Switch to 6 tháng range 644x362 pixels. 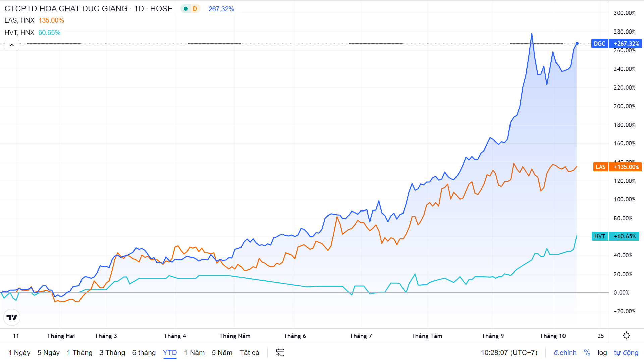(144, 353)
